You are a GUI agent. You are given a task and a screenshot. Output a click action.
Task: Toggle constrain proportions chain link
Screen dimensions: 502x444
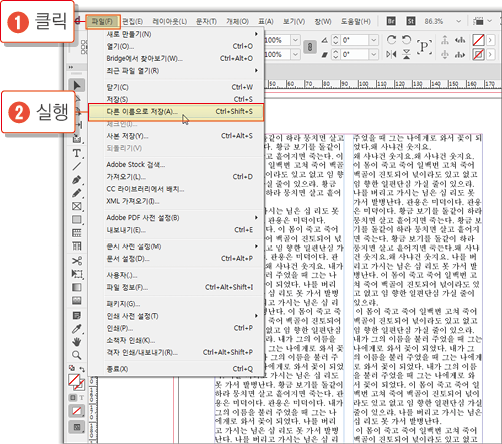click(x=310, y=47)
